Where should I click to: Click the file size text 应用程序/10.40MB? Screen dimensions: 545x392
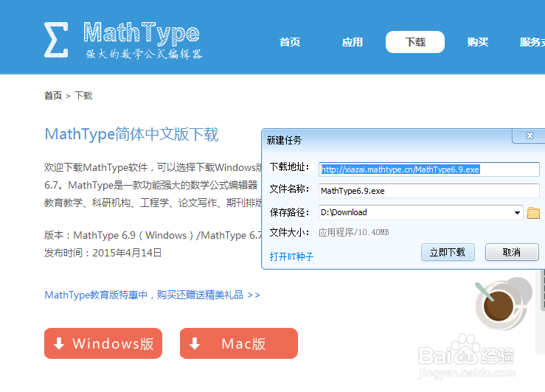(353, 232)
